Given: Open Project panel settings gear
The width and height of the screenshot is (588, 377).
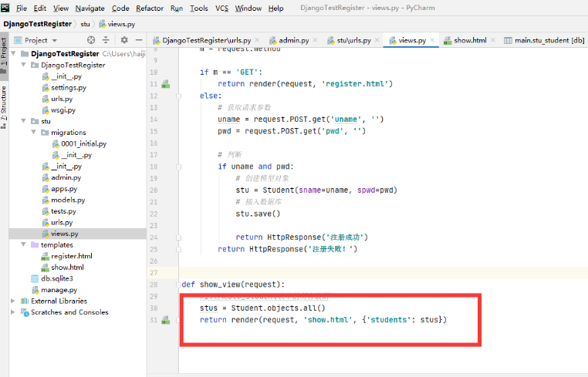Looking at the screenshot, I should pyautogui.click(x=124, y=40).
